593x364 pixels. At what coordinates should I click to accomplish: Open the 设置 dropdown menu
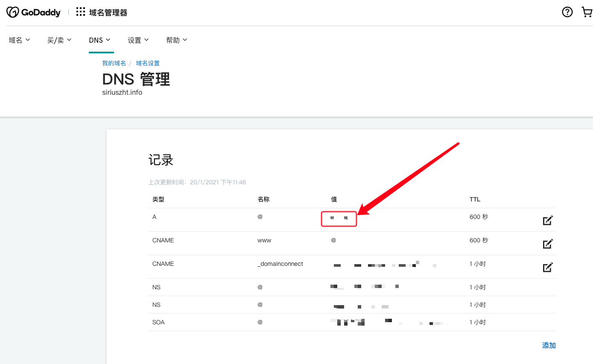(x=137, y=40)
